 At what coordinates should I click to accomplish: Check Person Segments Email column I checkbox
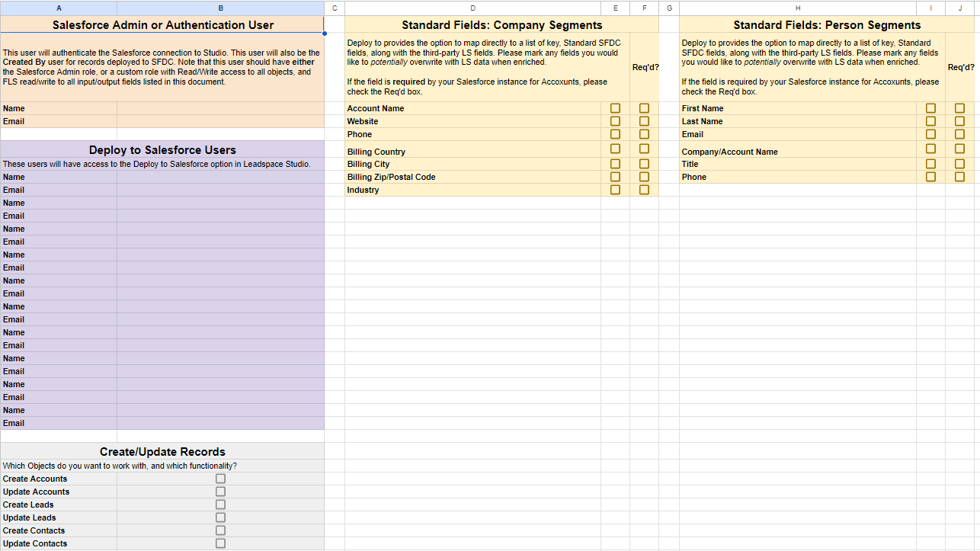point(930,134)
